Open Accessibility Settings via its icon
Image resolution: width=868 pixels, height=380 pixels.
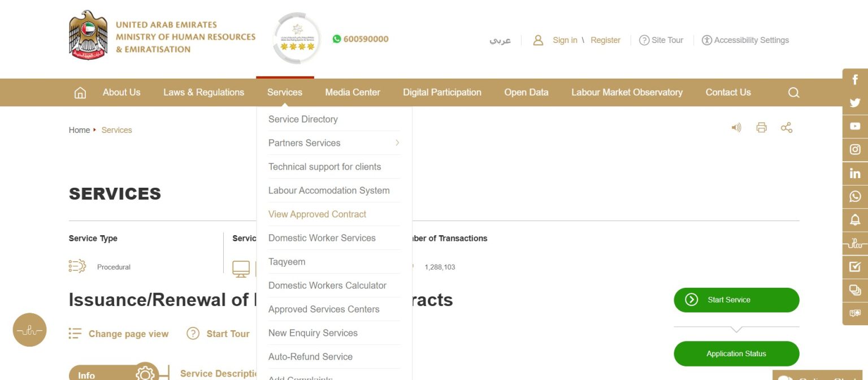[x=707, y=40]
